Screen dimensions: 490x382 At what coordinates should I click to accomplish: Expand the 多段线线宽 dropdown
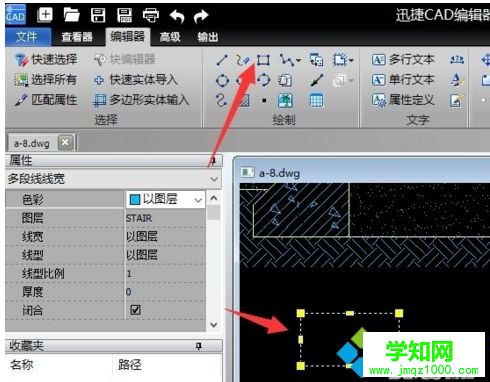tap(214, 179)
